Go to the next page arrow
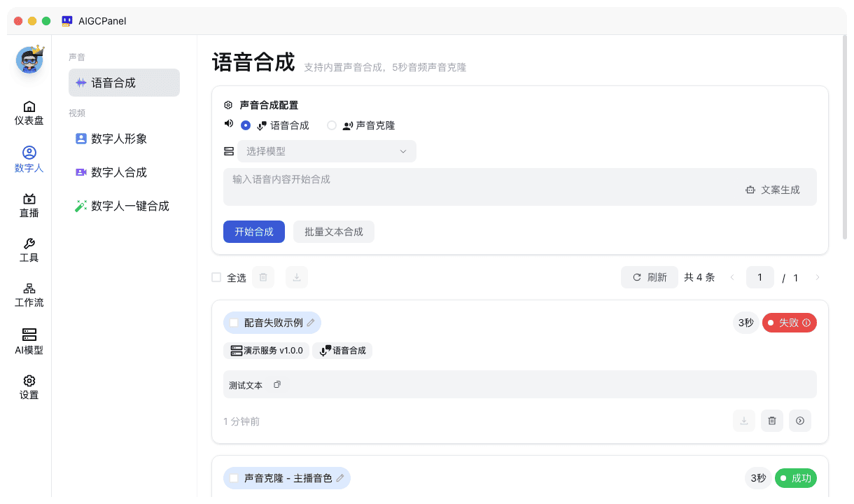Viewport: 854px width, 504px height. coord(817,277)
